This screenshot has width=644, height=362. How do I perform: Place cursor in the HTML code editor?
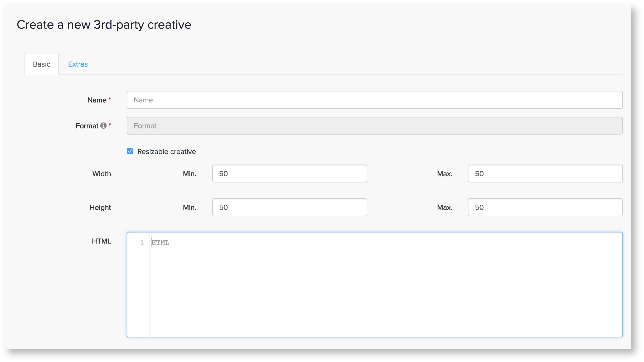pos(385,284)
